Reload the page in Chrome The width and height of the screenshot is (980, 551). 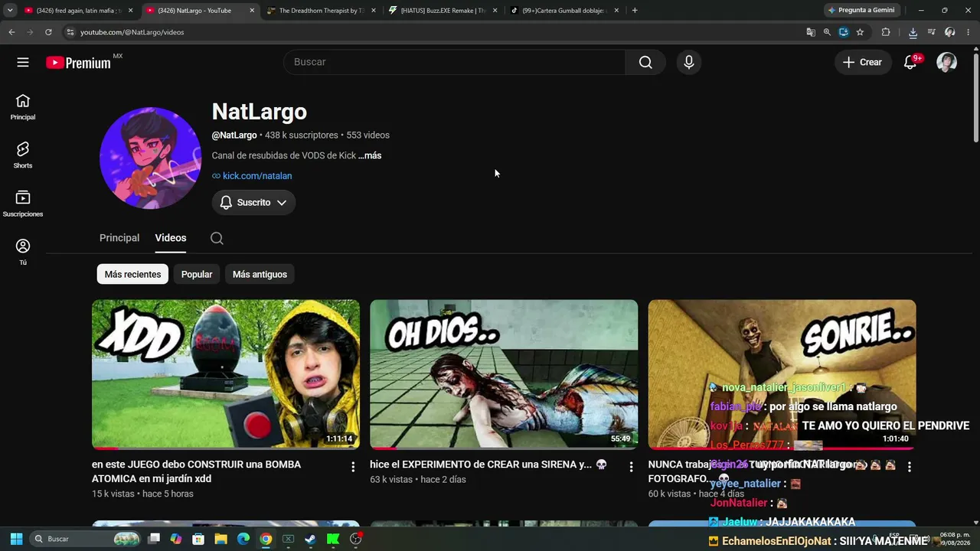pyautogui.click(x=48, y=32)
